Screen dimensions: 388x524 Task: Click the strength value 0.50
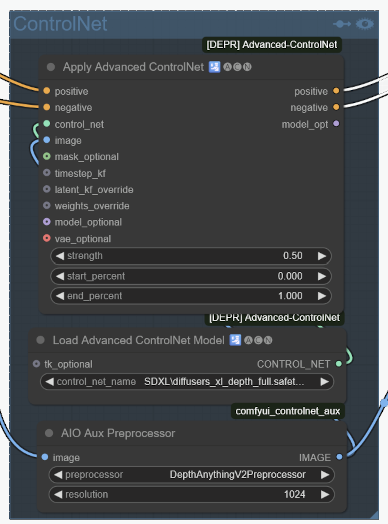[293, 256]
